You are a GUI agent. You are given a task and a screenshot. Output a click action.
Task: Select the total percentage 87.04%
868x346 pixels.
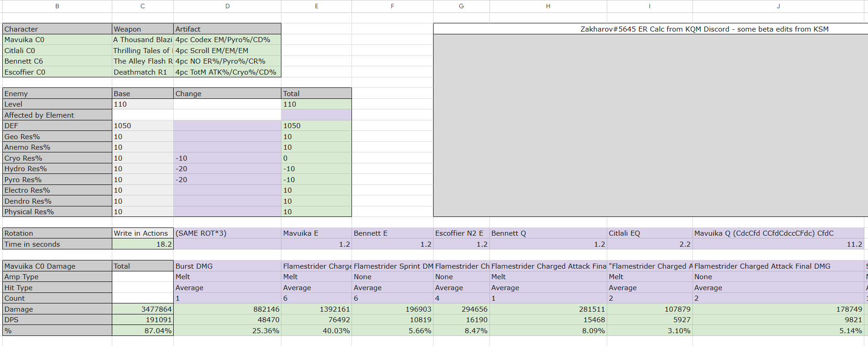point(143,330)
